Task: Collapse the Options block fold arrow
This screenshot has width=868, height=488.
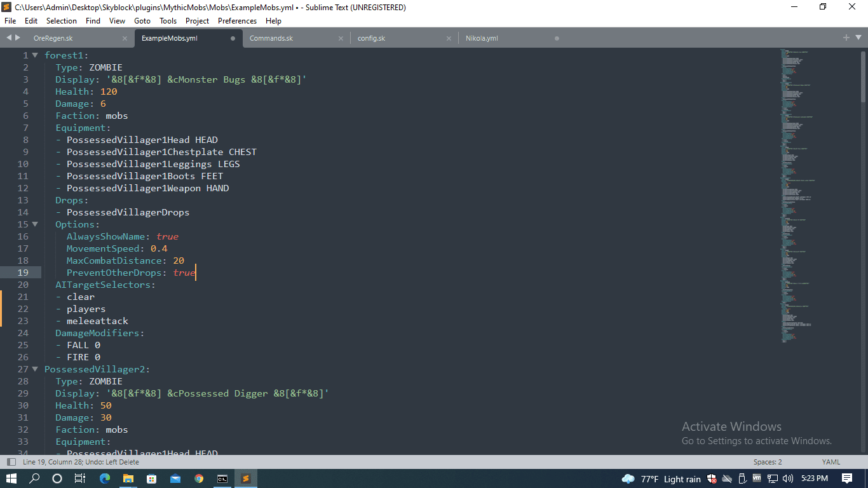Action: (x=35, y=224)
